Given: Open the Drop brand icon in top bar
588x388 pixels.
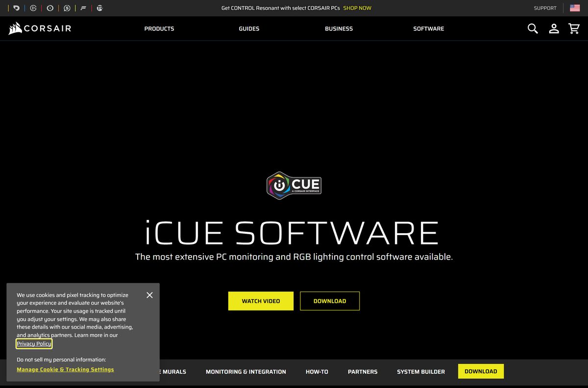Looking at the screenshot, I should coord(17,8).
